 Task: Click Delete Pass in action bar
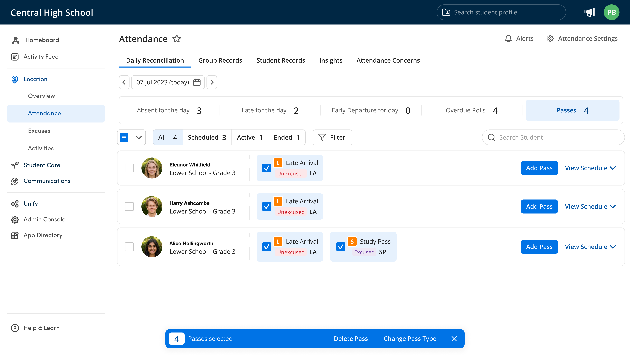click(x=351, y=339)
